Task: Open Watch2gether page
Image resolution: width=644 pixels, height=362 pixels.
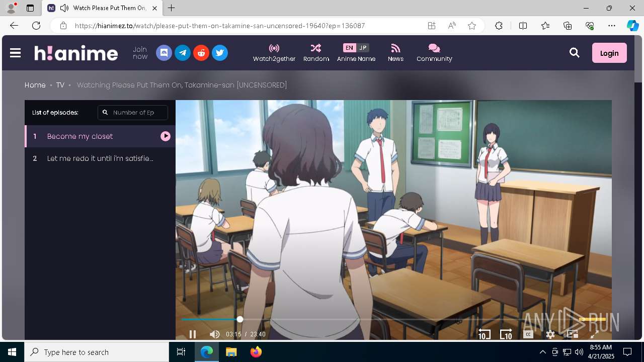Action: tap(274, 53)
